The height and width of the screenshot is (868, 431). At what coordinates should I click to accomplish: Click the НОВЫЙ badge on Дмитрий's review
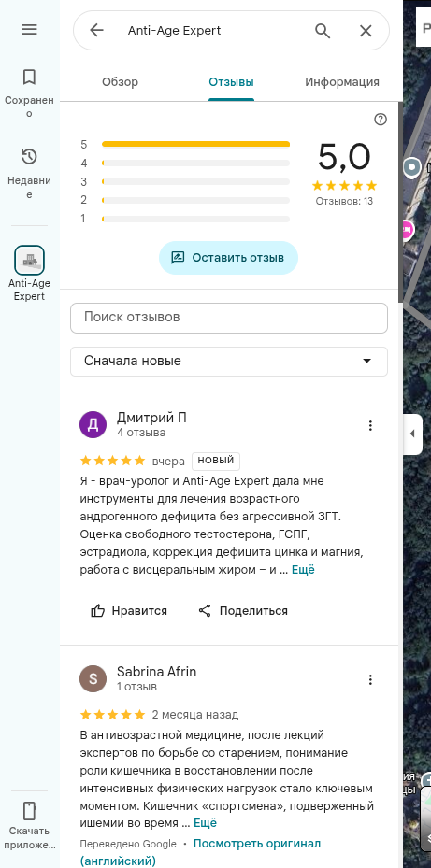pyautogui.click(x=216, y=461)
